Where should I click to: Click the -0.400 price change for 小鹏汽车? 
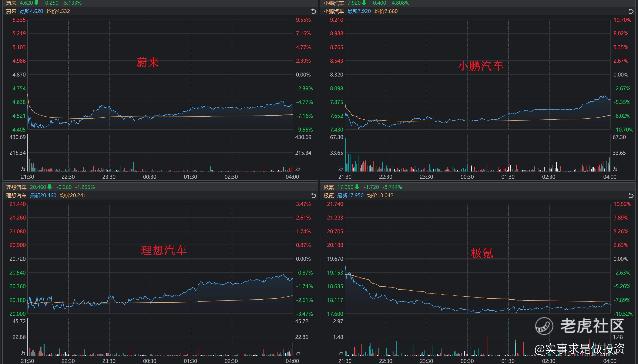point(378,3)
